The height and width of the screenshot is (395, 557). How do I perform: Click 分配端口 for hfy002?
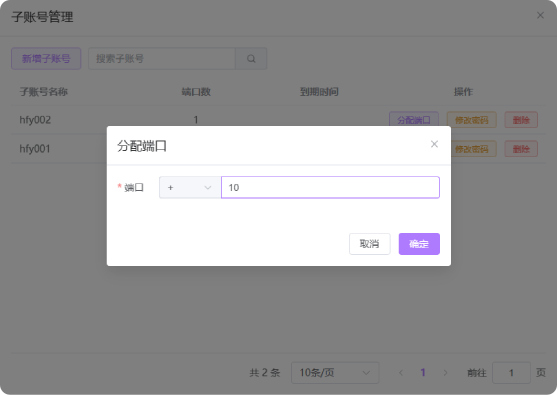point(413,120)
